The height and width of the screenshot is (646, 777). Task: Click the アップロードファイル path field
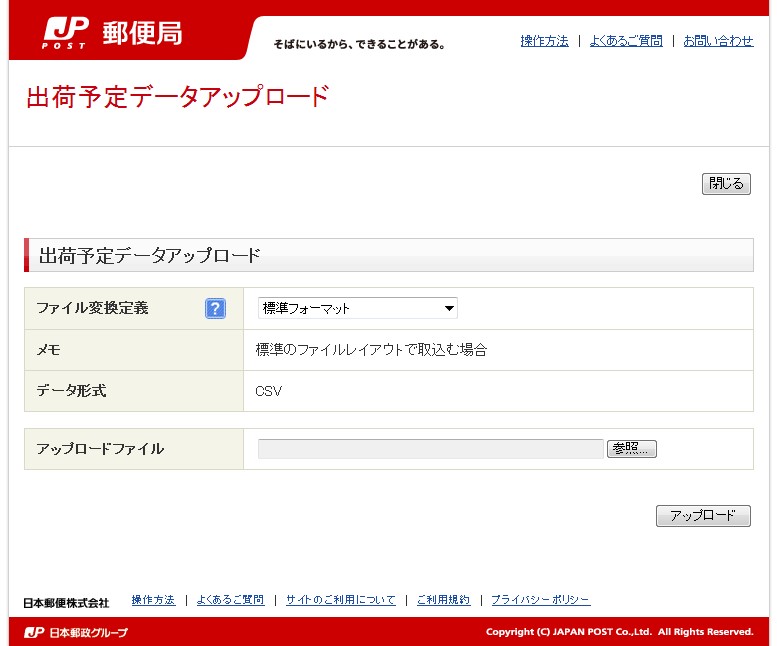tap(430, 449)
